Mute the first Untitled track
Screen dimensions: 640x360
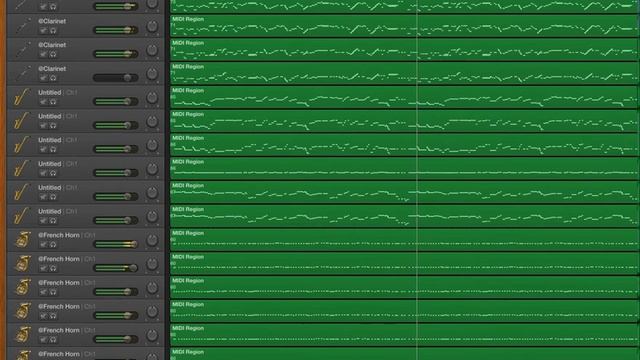coord(43,102)
